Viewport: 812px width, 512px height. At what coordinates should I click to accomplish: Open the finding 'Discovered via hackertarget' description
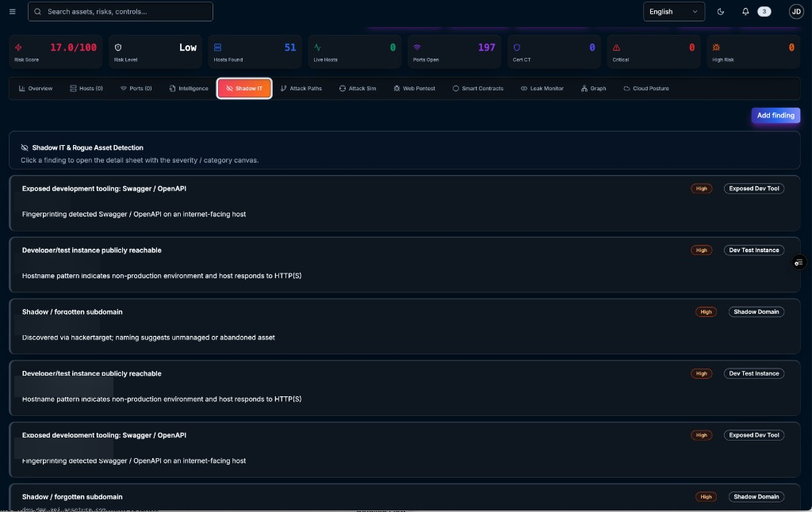[x=148, y=338]
